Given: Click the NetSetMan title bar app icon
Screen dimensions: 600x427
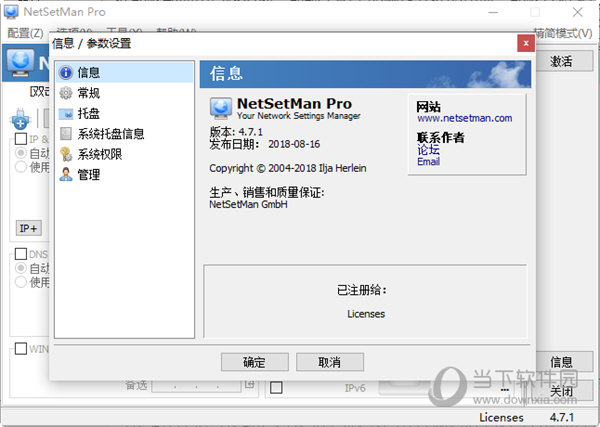Looking at the screenshot, I should pyautogui.click(x=11, y=11).
